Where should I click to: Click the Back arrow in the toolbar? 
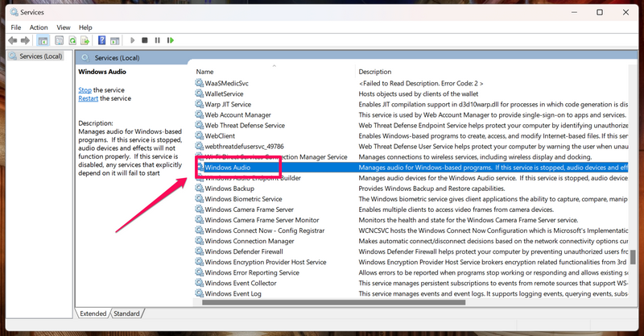14,40
